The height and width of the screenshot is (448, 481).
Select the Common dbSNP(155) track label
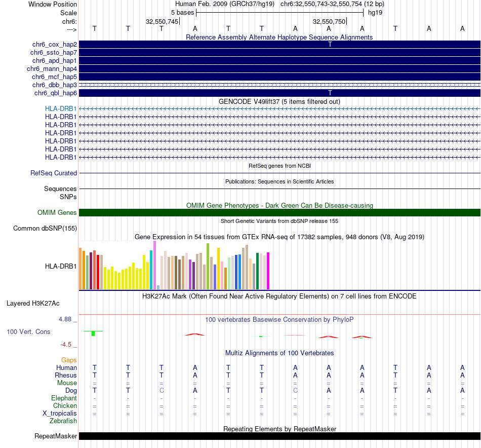(x=45, y=229)
